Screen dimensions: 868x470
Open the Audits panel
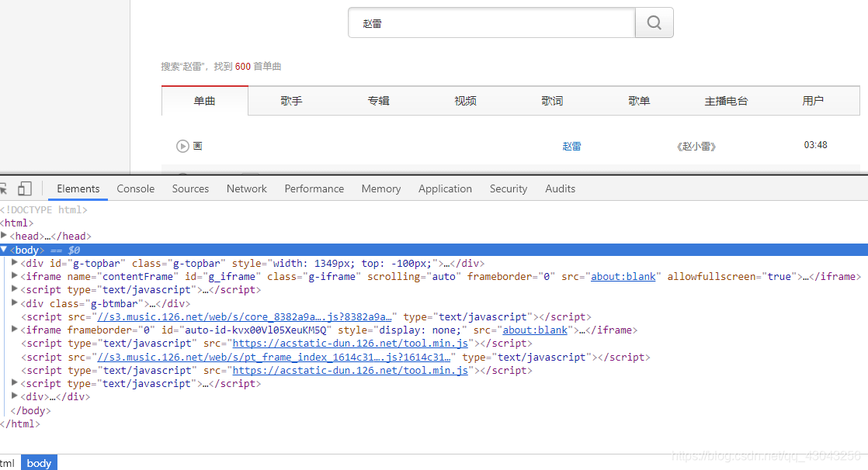561,188
